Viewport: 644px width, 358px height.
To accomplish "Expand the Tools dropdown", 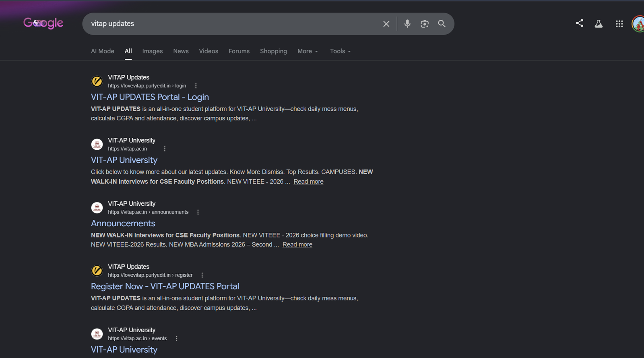I will coord(341,51).
